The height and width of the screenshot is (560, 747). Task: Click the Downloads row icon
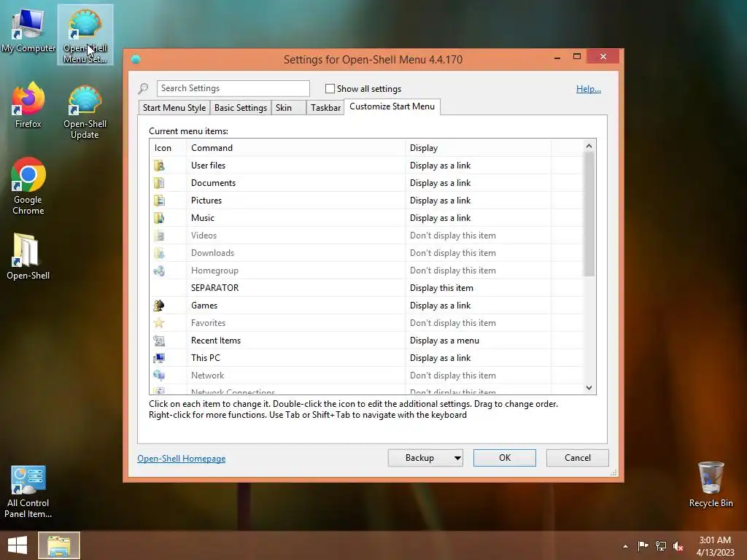pos(159,253)
